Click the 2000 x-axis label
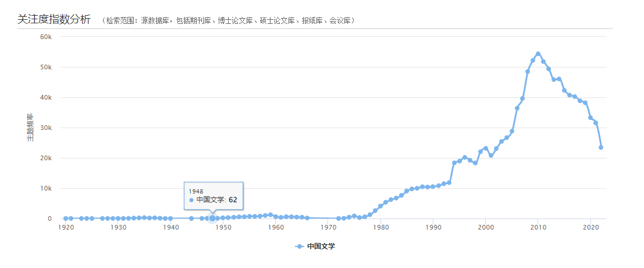 pyautogui.click(x=486, y=228)
